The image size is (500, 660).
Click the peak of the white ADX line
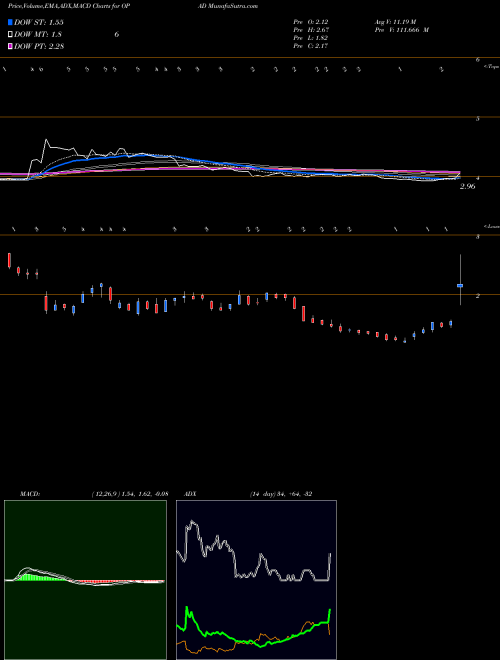click(193, 523)
